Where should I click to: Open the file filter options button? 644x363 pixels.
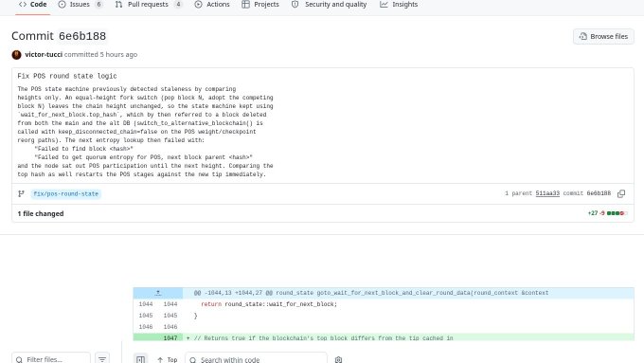click(102, 359)
